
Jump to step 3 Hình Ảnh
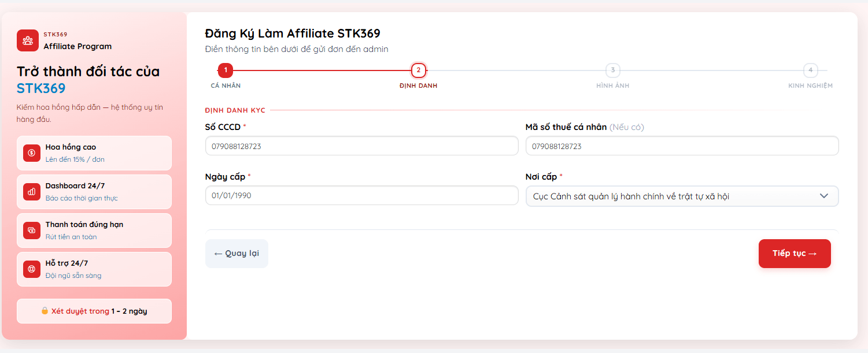coord(612,71)
